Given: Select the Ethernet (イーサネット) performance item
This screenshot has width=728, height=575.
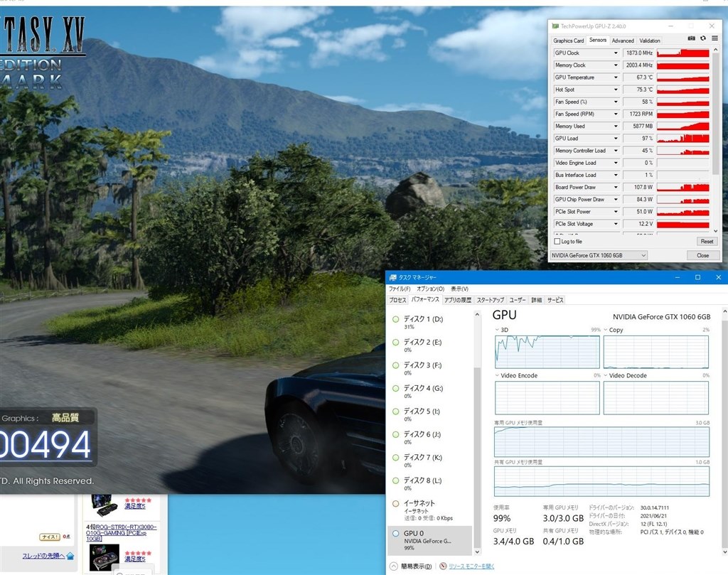Looking at the screenshot, I should click(x=430, y=510).
